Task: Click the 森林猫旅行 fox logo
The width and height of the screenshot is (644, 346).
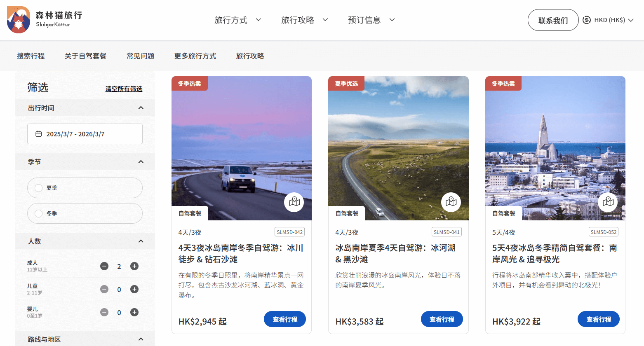Action: click(19, 20)
